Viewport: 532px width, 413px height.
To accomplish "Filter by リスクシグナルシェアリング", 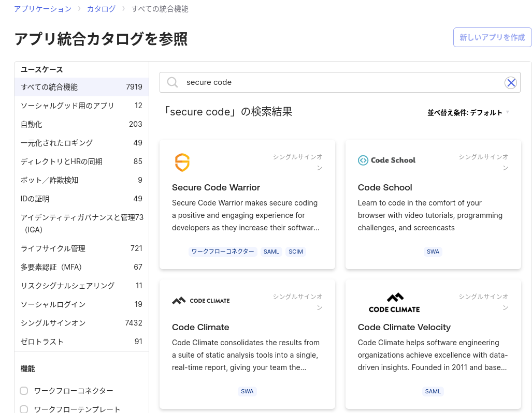I will (81, 286).
